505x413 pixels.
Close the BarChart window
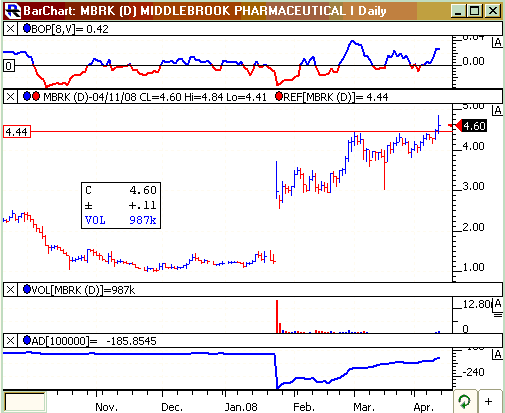(x=493, y=11)
